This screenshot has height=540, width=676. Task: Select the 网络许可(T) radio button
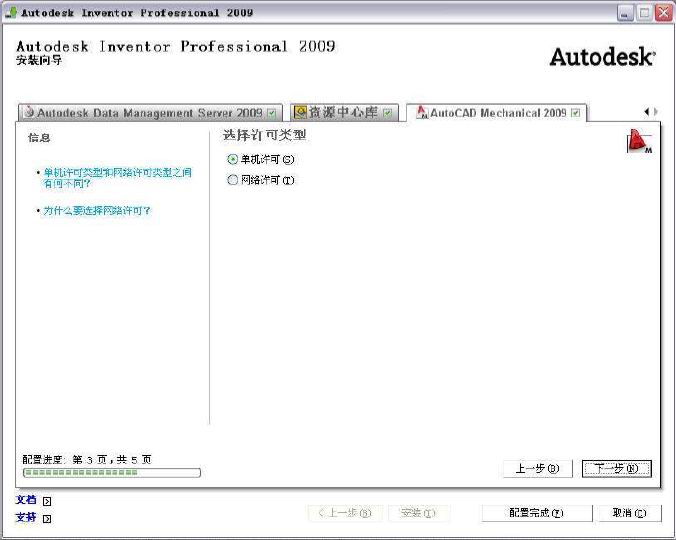232,180
